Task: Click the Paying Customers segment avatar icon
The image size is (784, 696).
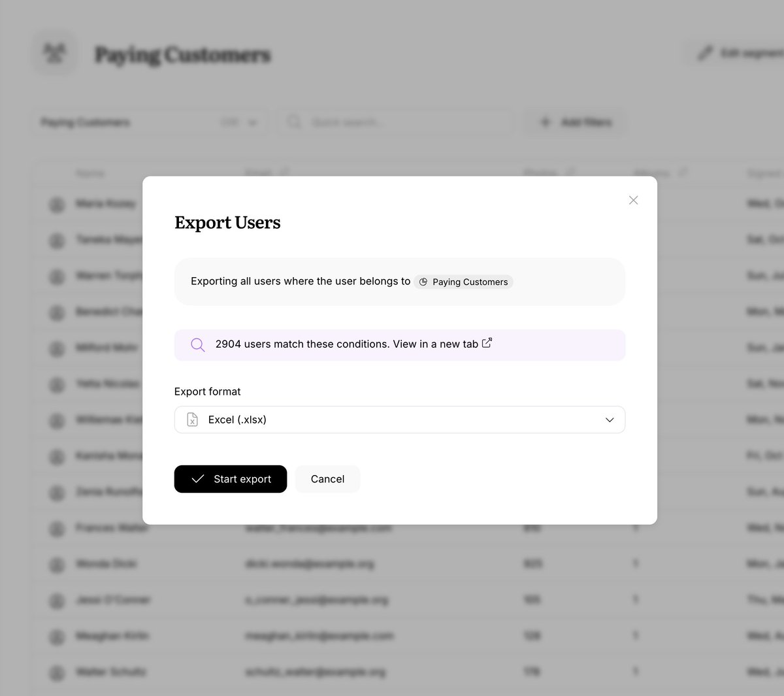Action: tap(56, 53)
